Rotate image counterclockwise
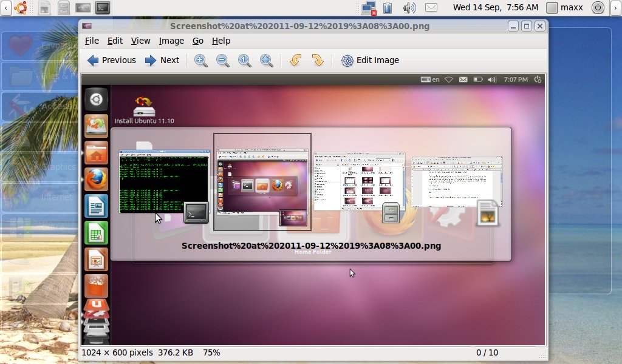Image resolution: width=622 pixels, height=364 pixels. coord(296,60)
